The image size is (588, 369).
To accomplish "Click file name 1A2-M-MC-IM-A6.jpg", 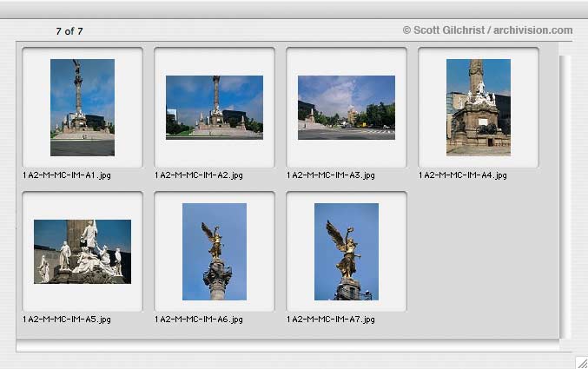I will (x=199, y=320).
